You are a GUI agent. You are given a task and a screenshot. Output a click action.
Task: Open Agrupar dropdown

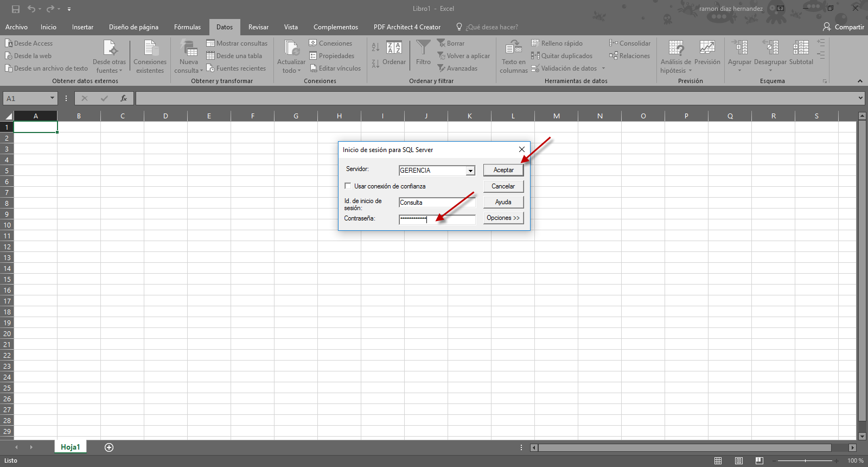[x=739, y=55]
